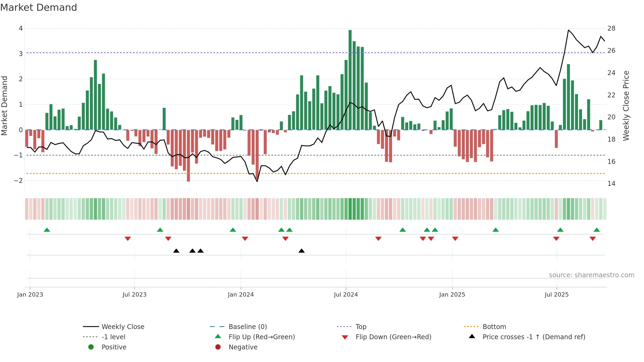The width and height of the screenshot is (644, 362).
Task: Click the Weekly Close line peak near 28
Action: coord(568,30)
